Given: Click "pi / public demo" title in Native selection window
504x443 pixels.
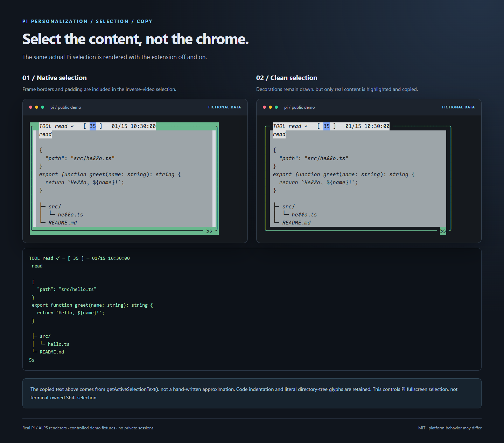Looking at the screenshot, I should point(66,107).
